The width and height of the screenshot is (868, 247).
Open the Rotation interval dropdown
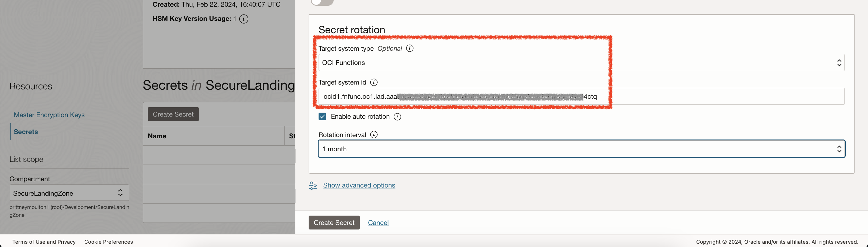[x=581, y=149]
